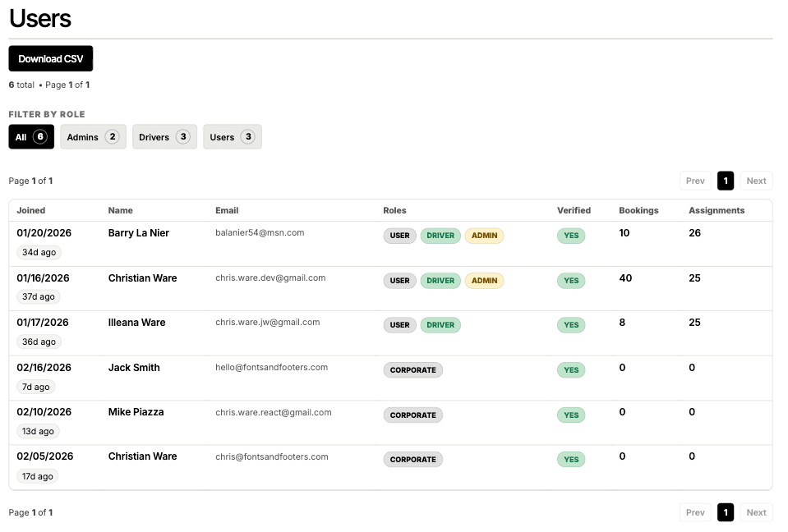This screenshot has width=788, height=532.
Task: Show All roles in the filter
Action: (x=30, y=136)
